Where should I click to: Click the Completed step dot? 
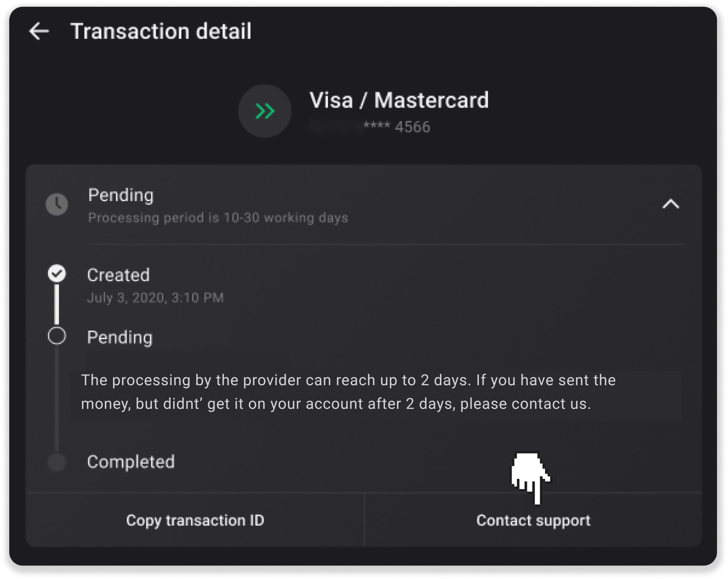click(x=57, y=462)
